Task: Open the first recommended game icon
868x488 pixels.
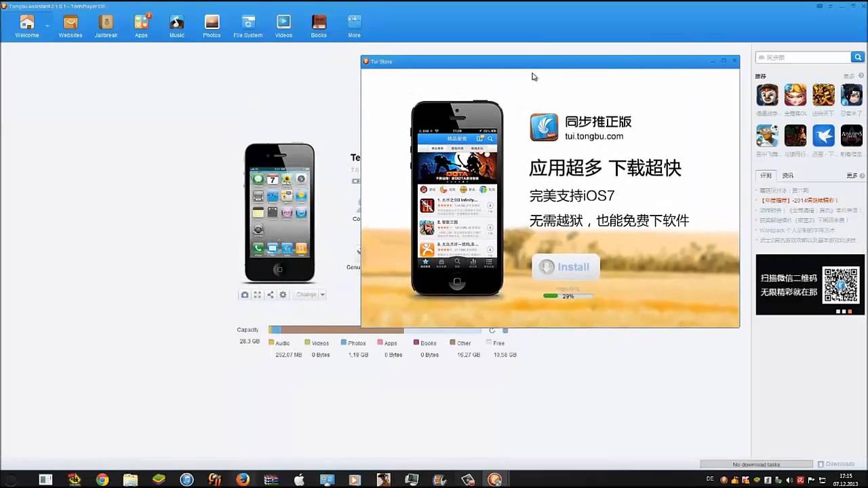Action: [x=768, y=95]
